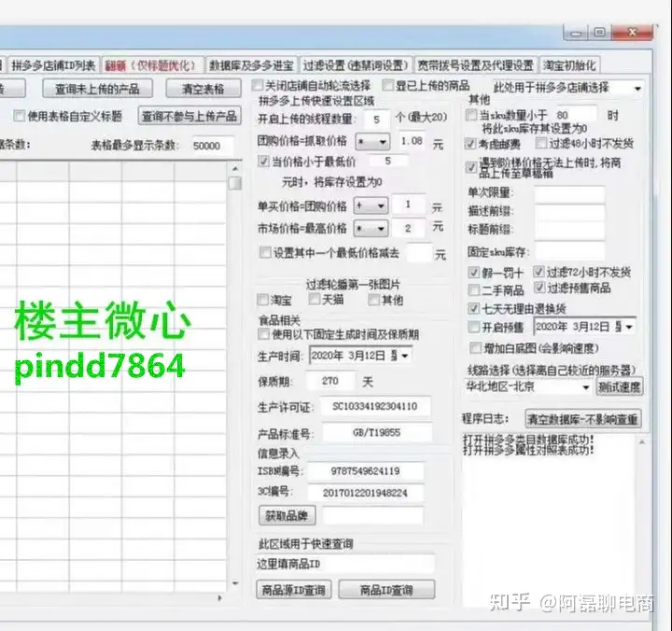Toggle 假一罚十 checkbox
This screenshot has width=672, height=631.
coord(474,273)
